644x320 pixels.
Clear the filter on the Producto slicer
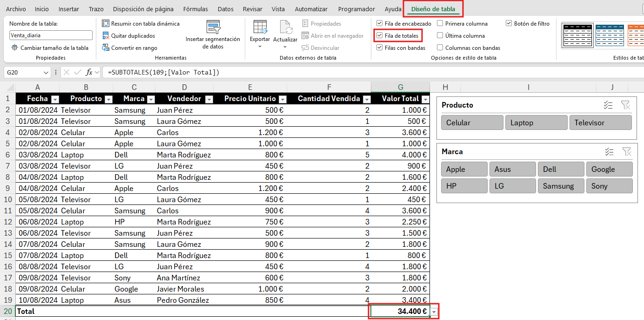(625, 105)
